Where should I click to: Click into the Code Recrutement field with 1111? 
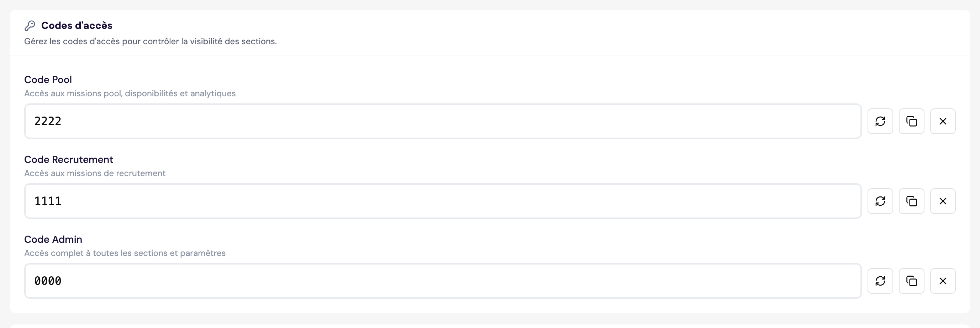click(x=442, y=201)
